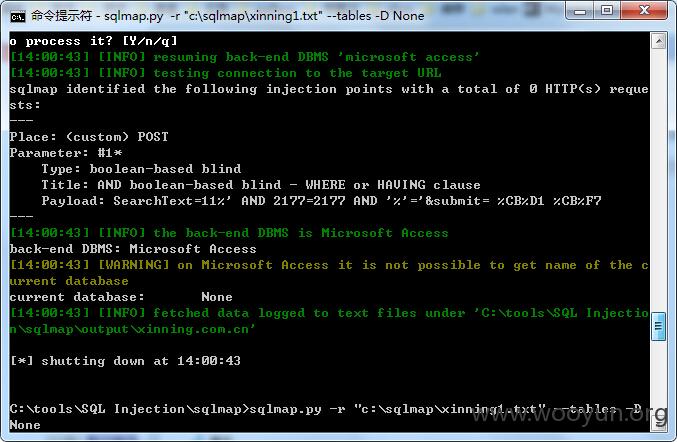Click the vertical scrollbar thumb

coord(658,326)
